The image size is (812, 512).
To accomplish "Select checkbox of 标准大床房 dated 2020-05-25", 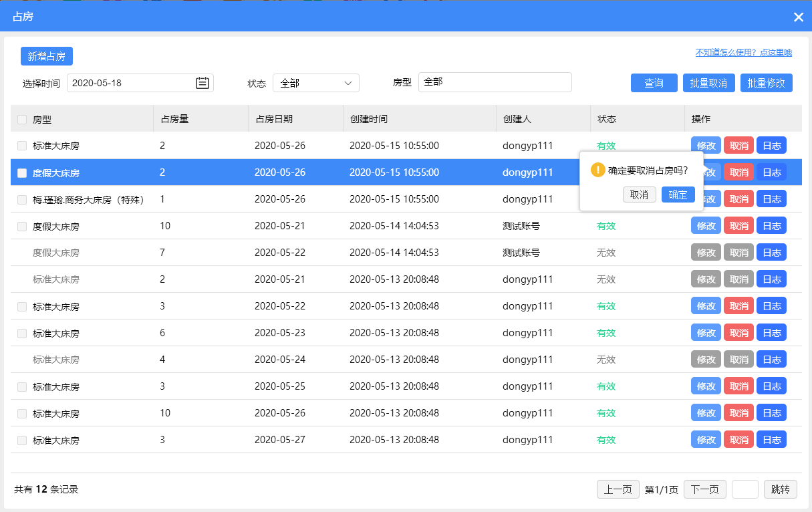I will point(22,386).
